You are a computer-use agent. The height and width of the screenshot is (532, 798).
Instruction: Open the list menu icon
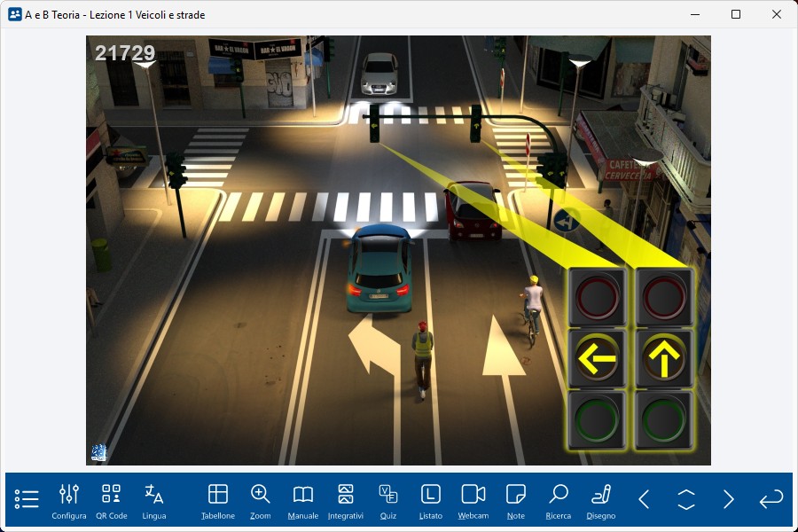coord(27,499)
